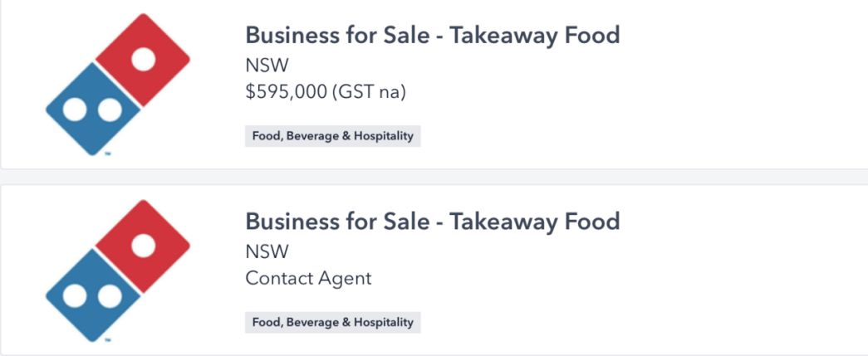Viewport: 868px width, 356px height.
Task: Click the trademark symbol under the $595,000 listing logo
Action: click(x=107, y=154)
